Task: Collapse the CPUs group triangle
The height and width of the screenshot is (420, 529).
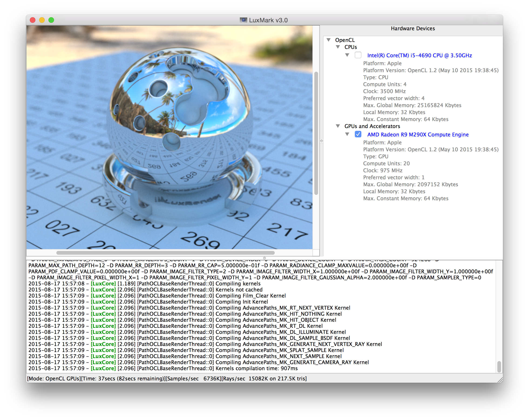Action: [x=338, y=47]
